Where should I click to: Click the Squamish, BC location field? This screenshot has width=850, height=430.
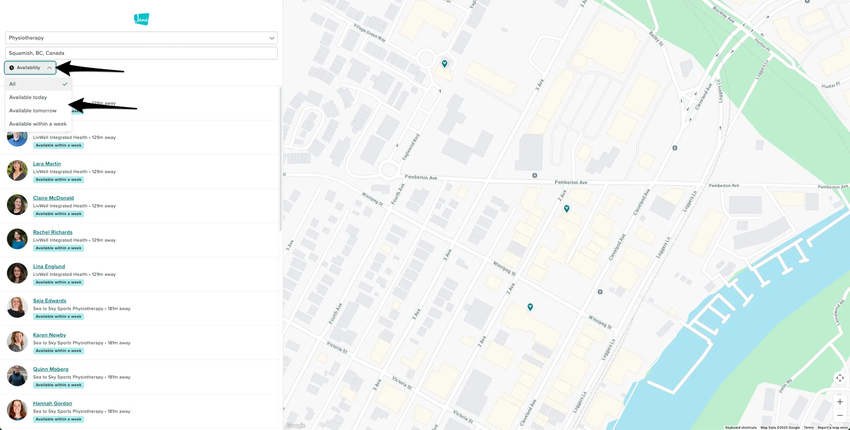141,53
